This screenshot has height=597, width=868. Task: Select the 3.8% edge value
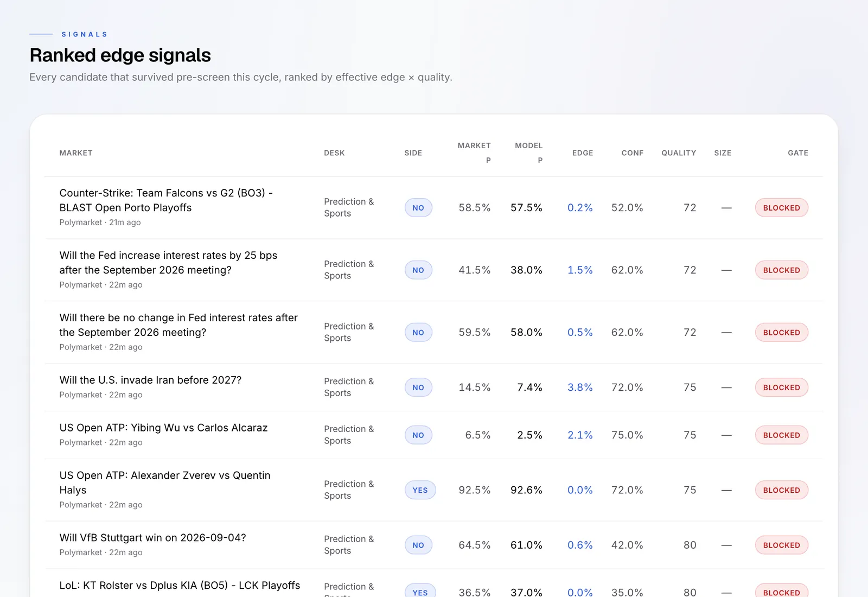(580, 388)
